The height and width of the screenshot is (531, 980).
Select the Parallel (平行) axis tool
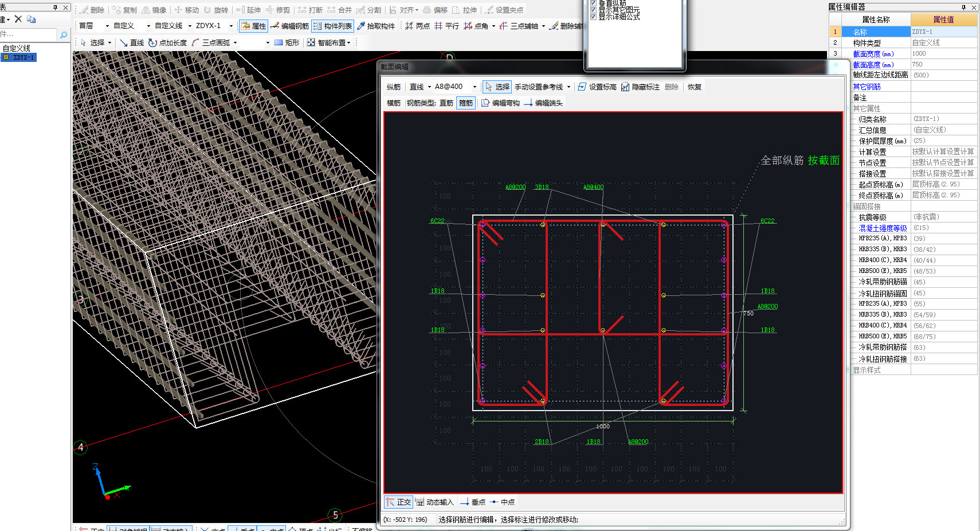point(447,26)
